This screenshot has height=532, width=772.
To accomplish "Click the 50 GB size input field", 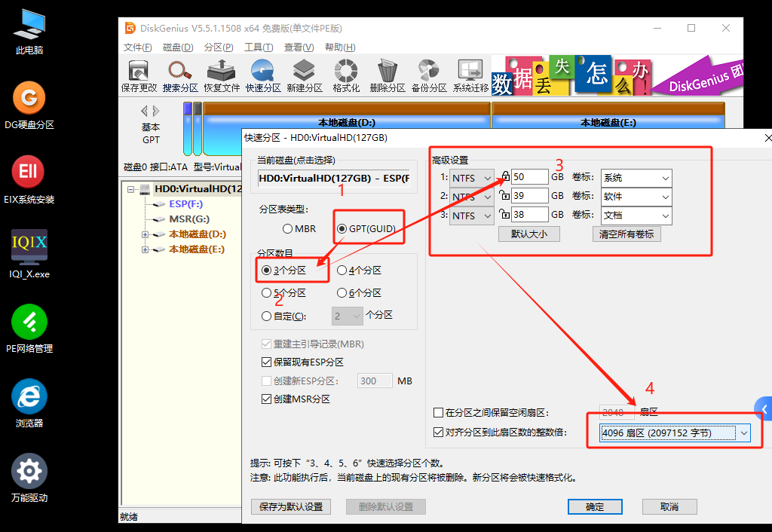I will (x=529, y=177).
